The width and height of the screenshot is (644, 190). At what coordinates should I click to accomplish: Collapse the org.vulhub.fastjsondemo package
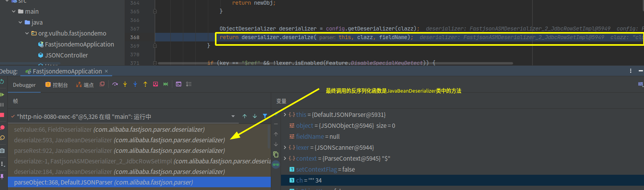pyautogui.click(x=27, y=34)
